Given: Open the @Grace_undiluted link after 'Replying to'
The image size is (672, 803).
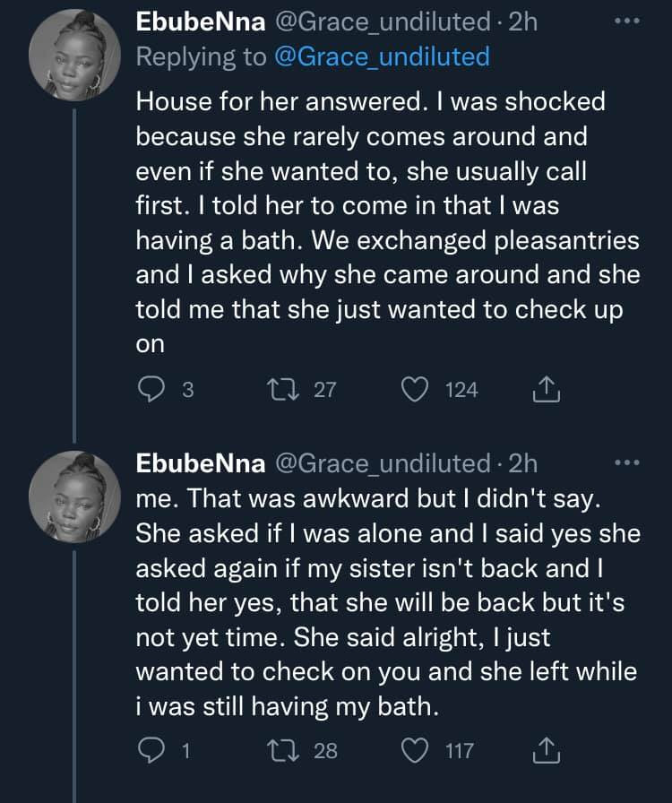Looking at the screenshot, I should [383, 57].
